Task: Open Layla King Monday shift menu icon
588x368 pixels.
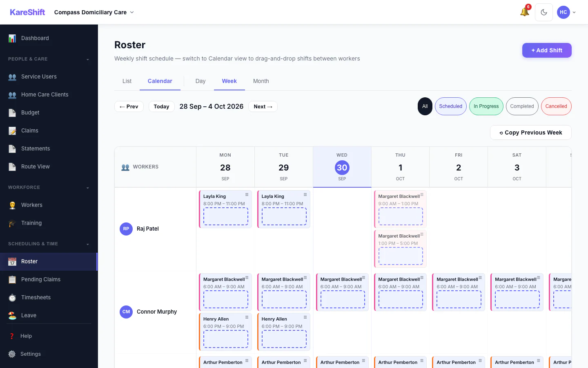Action: [247, 195]
